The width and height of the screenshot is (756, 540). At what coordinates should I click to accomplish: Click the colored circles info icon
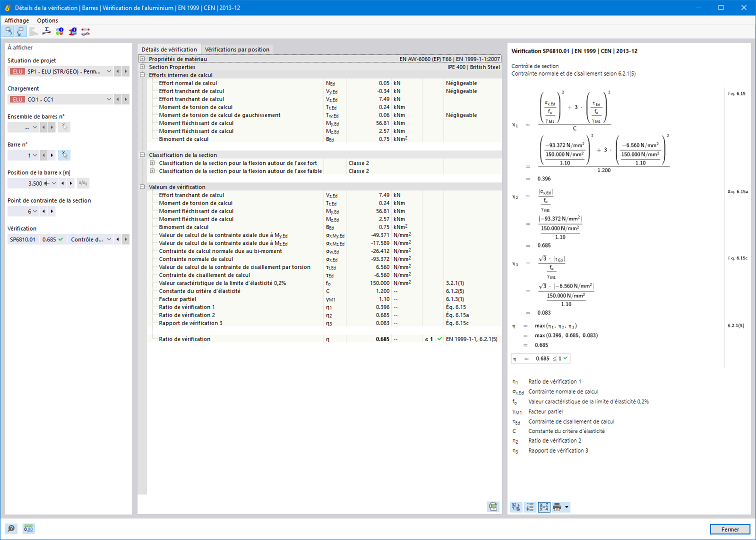[x=60, y=32]
